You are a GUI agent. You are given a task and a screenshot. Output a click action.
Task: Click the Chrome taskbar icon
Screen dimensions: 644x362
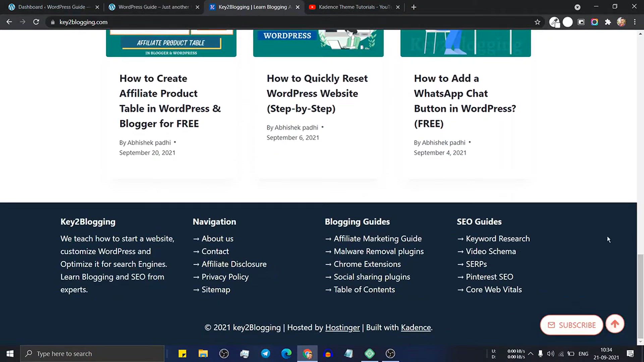(x=307, y=354)
